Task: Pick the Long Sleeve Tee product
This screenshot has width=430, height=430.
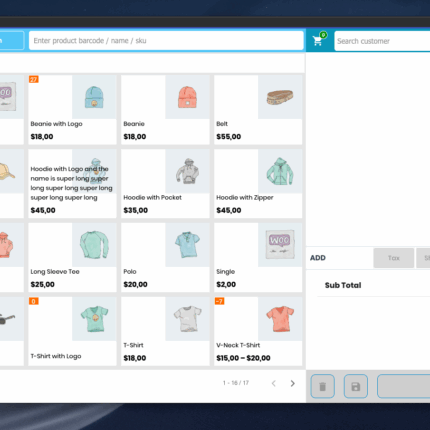Action: [x=72, y=258]
